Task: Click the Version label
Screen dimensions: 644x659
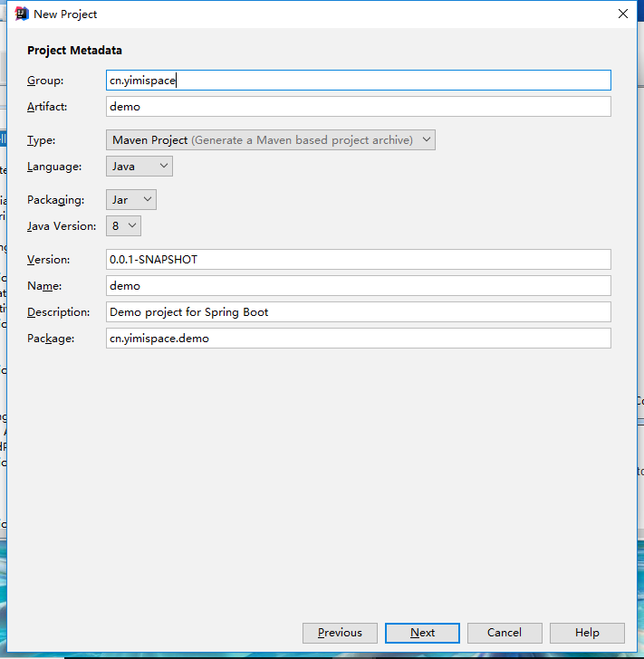Action: click(48, 260)
